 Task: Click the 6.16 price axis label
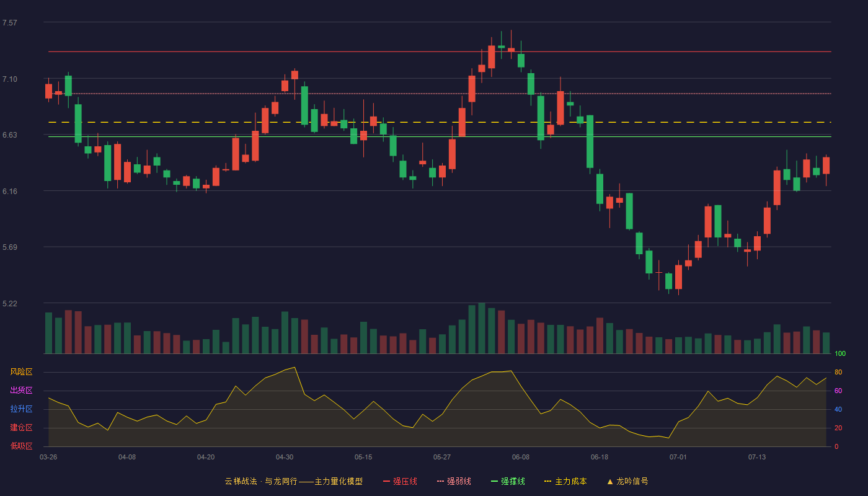point(10,192)
